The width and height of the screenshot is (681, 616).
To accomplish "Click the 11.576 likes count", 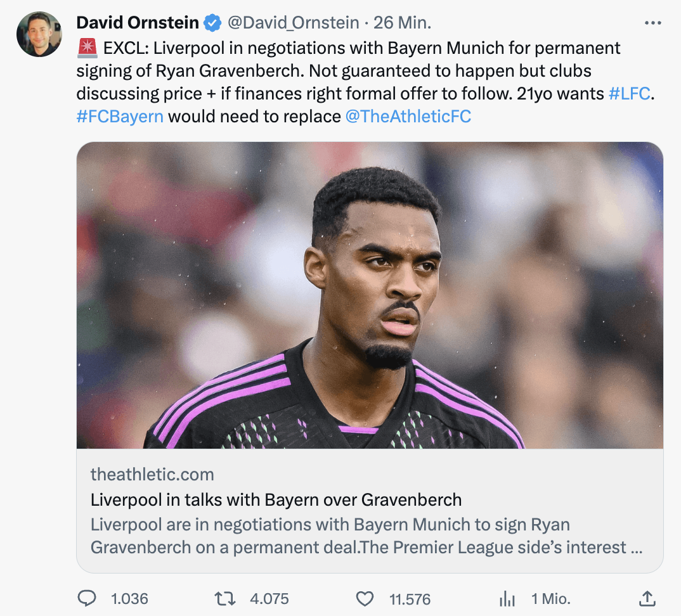I will pos(410,598).
